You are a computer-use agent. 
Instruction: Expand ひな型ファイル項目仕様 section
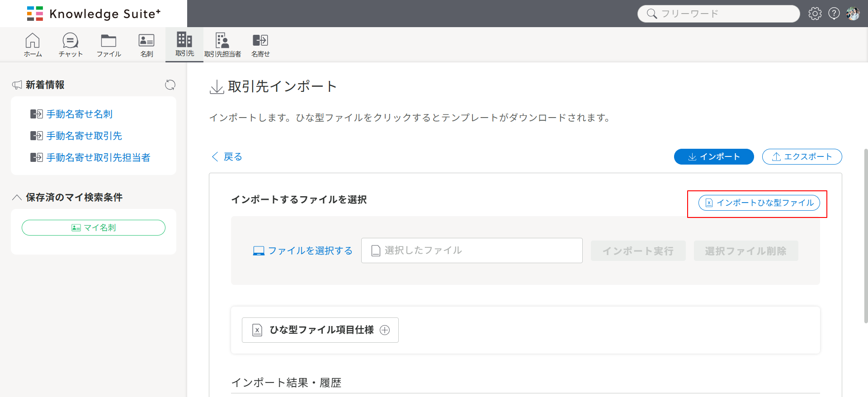click(x=320, y=330)
